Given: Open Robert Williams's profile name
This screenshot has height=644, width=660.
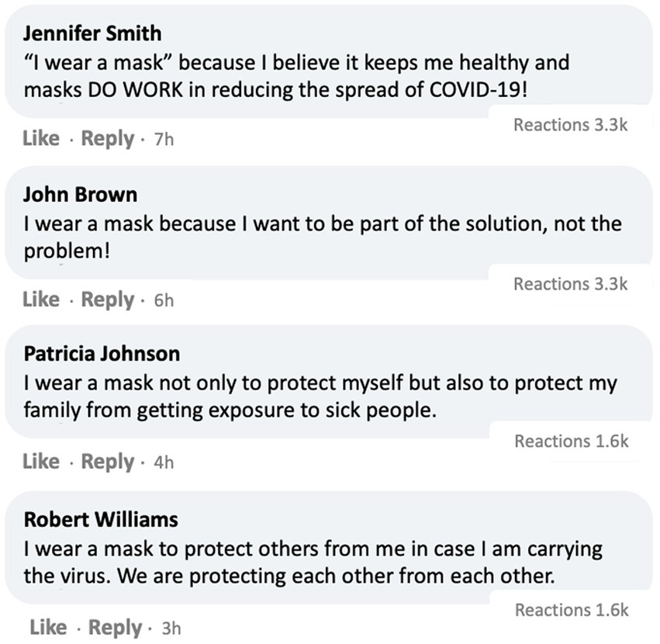Looking at the screenshot, I should point(100,518).
